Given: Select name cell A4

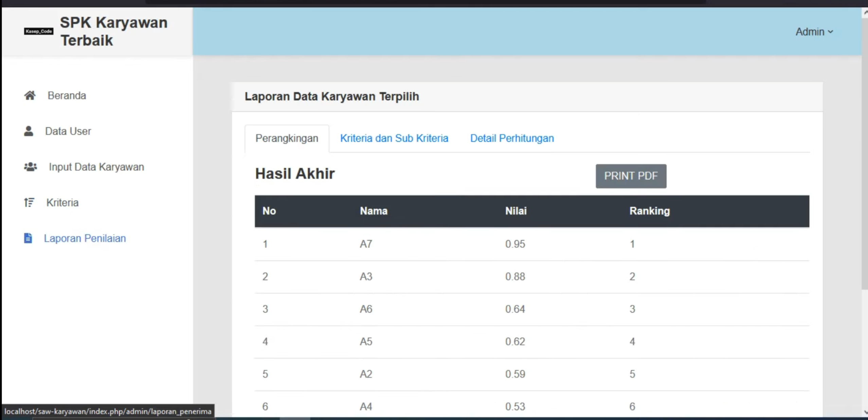Looking at the screenshot, I should click(366, 406).
